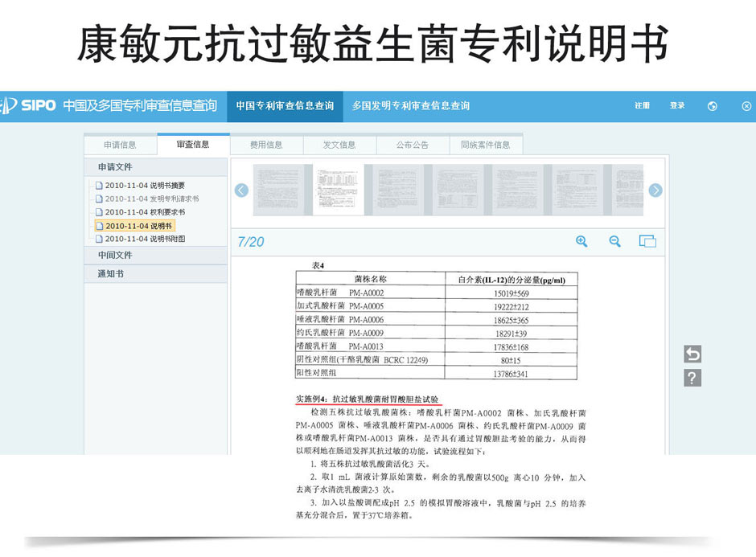Click table cell 19222±212
The image size is (756, 557).
point(511,307)
